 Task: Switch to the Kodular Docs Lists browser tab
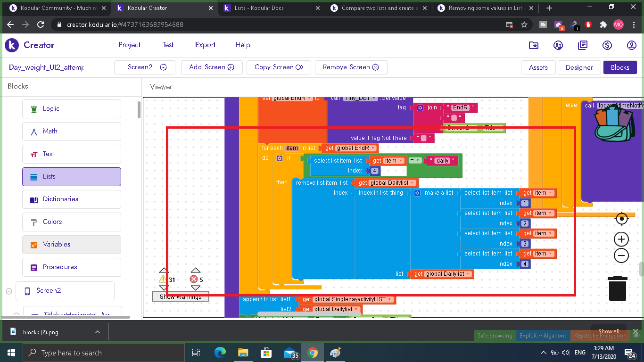tap(271, 8)
